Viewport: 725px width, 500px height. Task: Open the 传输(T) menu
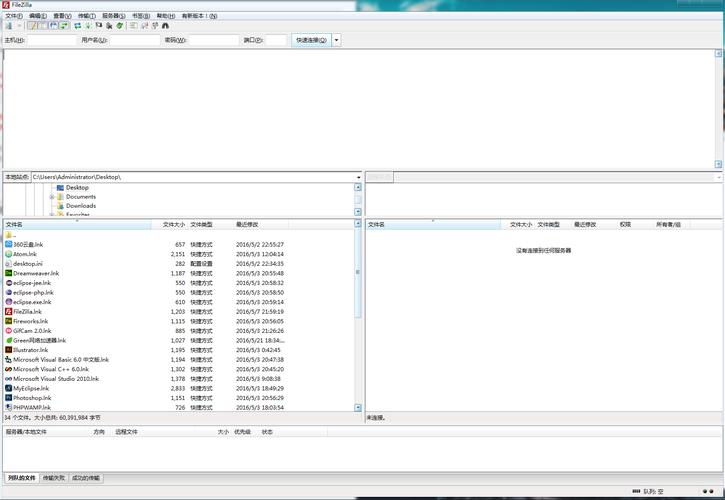(x=86, y=16)
